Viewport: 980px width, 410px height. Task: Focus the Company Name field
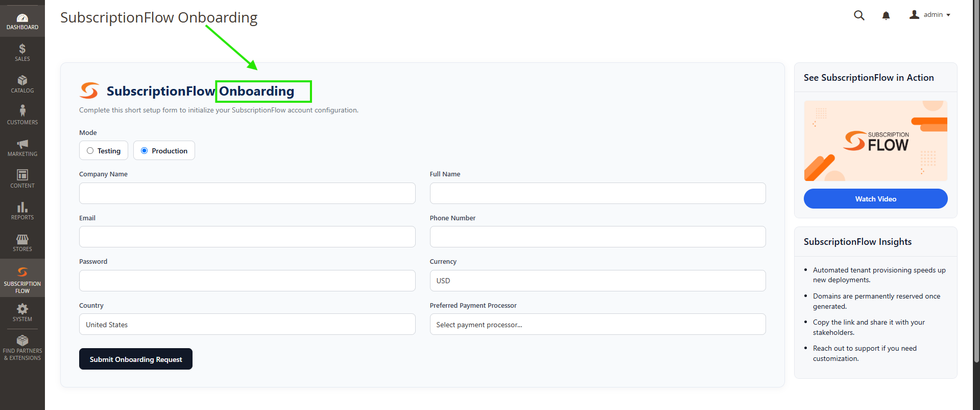tap(247, 193)
